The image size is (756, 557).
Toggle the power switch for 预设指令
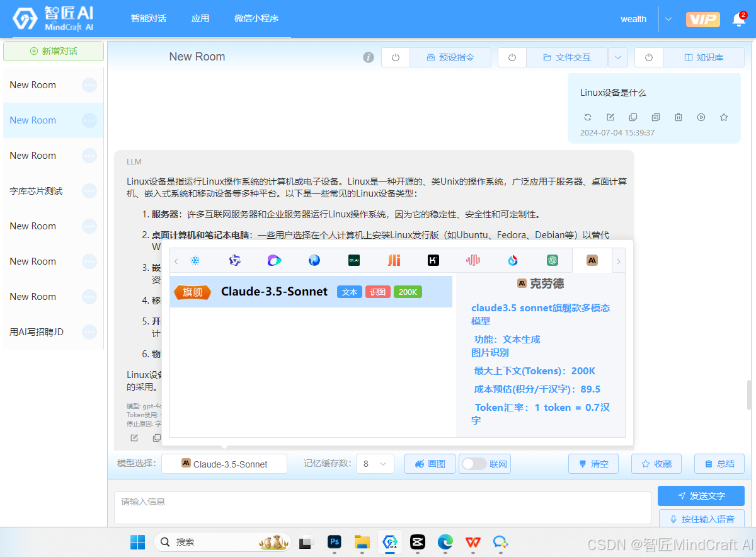point(396,57)
